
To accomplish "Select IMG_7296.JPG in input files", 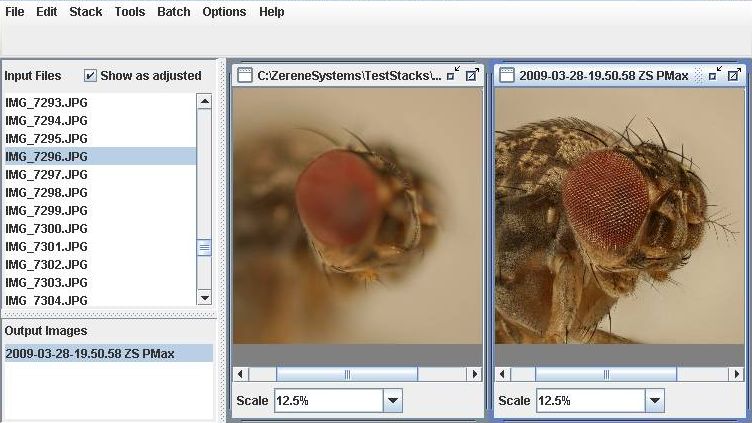I will coord(100,156).
